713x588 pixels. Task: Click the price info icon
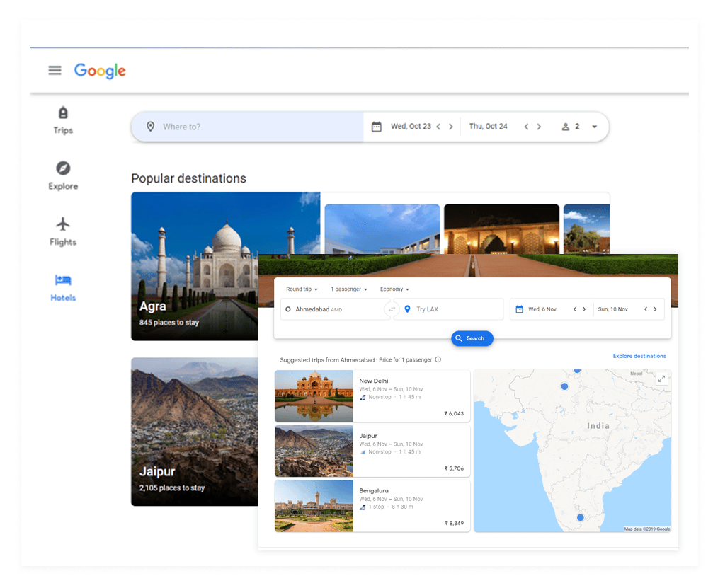[438, 359]
